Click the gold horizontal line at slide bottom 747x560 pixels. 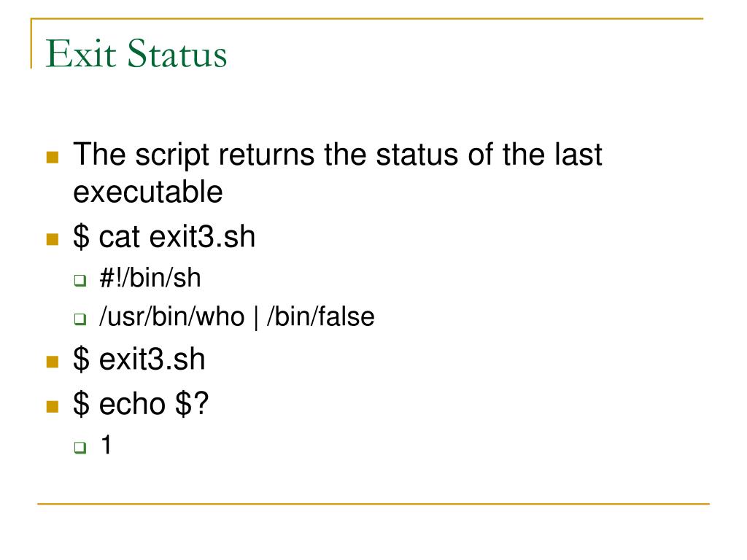click(x=373, y=503)
